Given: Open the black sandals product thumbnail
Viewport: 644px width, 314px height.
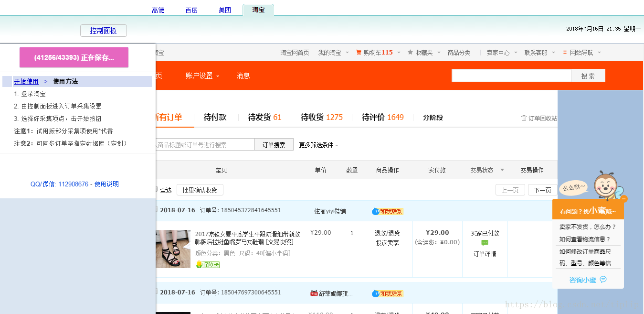Looking at the screenshot, I should (173, 249).
